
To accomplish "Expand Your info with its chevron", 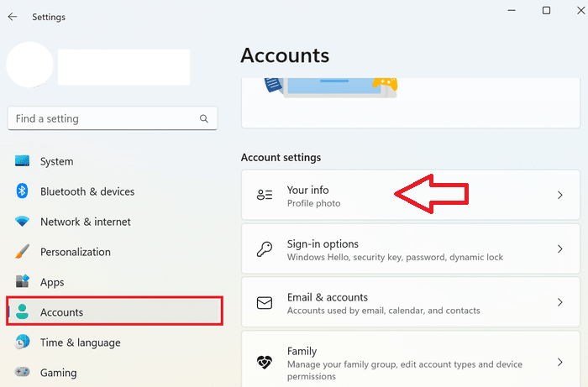I will click(560, 195).
